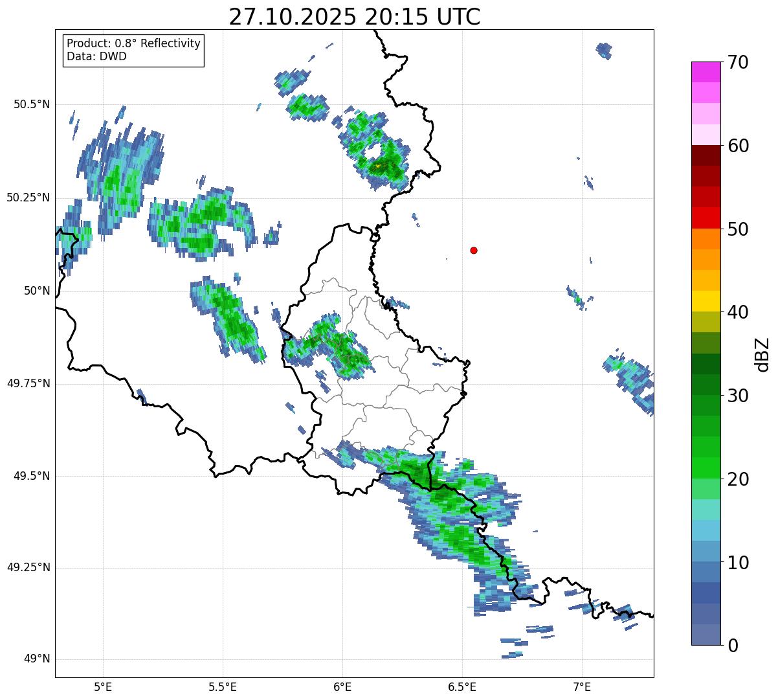The height and width of the screenshot is (700, 778).
Task: Click the dark blue colorbar segment below 10
Action: (x=706, y=593)
